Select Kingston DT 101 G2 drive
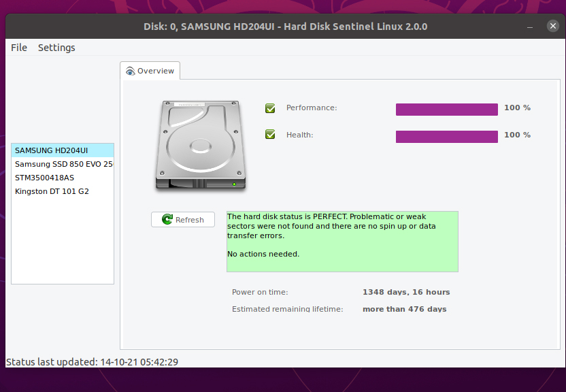Screen dimensions: 566x392 click(63, 191)
